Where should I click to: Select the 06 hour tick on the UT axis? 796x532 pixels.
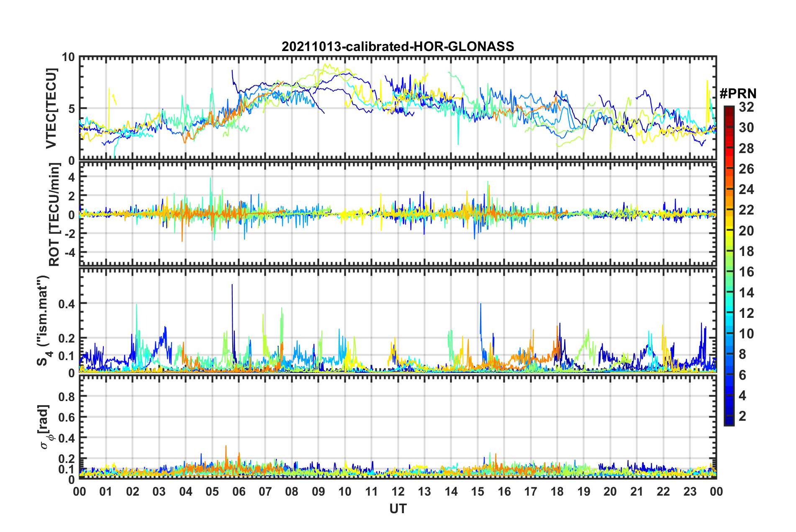point(239,491)
